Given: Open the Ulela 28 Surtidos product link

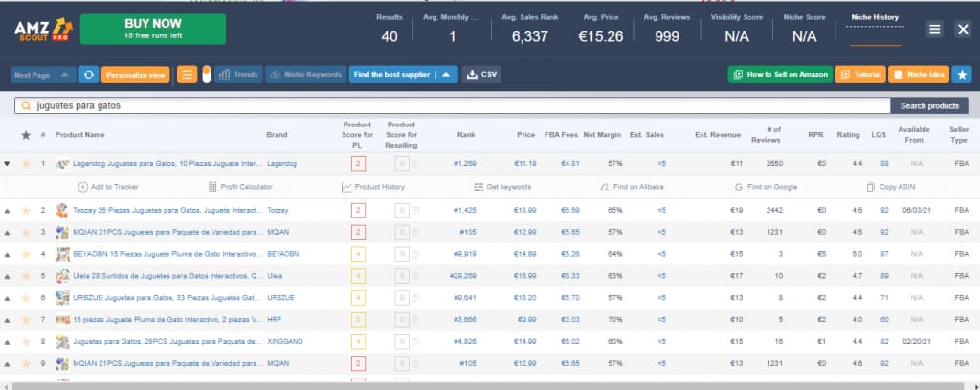Looking at the screenshot, I should [x=168, y=276].
